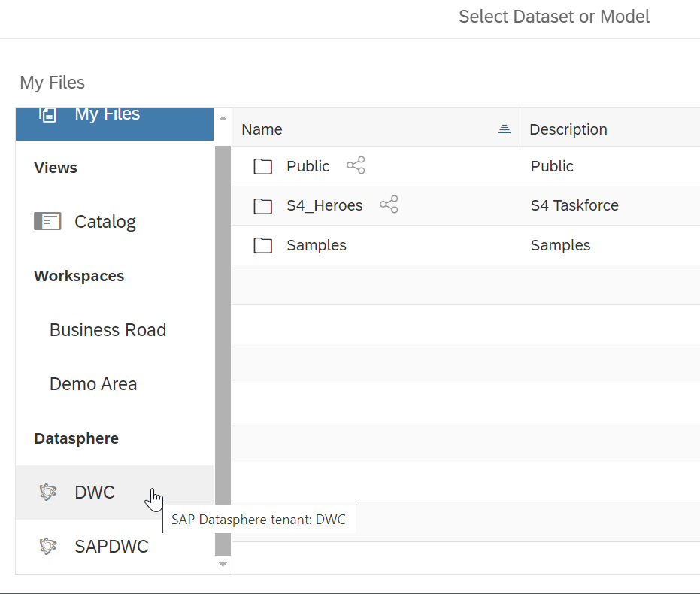Click the My Files document icon
This screenshot has width=700, height=594.
pos(48,115)
